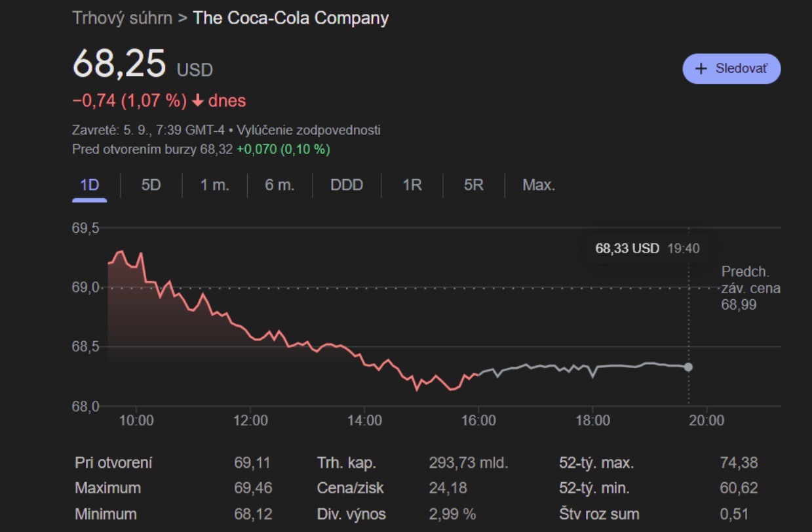Select the 1D time range tab

[x=89, y=185]
